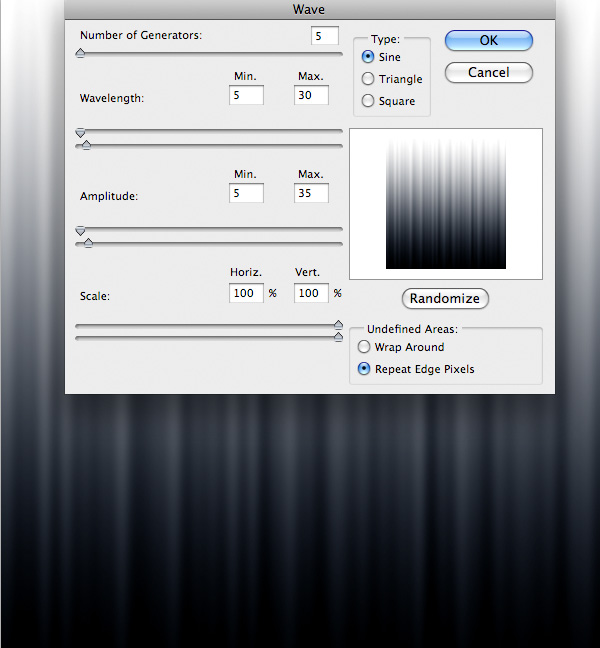This screenshot has height=648, width=600.
Task: Click the Undefined Areas group label
Action: pyautogui.click(x=412, y=329)
